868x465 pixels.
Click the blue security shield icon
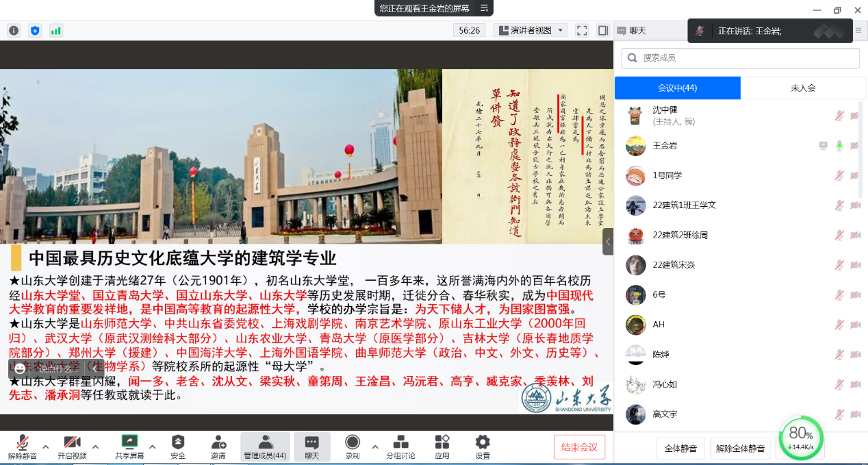35,30
